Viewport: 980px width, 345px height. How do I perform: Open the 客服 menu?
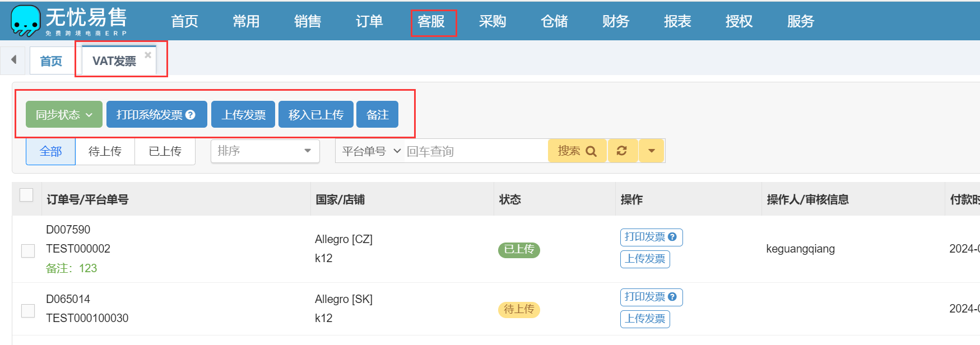click(x=431, y=21)
